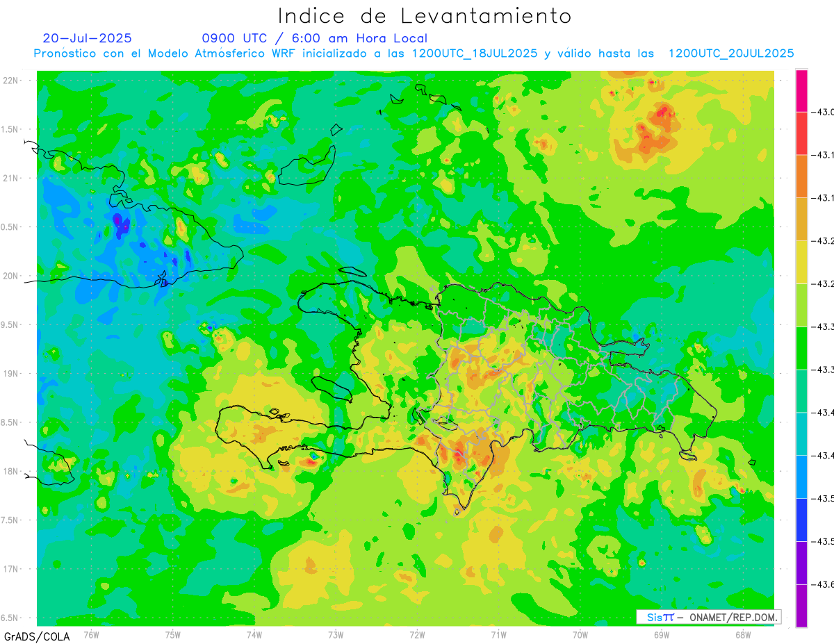Click the title 'Indice de Levantamiento'
Screen dimensions: 834x644
coord(425,15)
